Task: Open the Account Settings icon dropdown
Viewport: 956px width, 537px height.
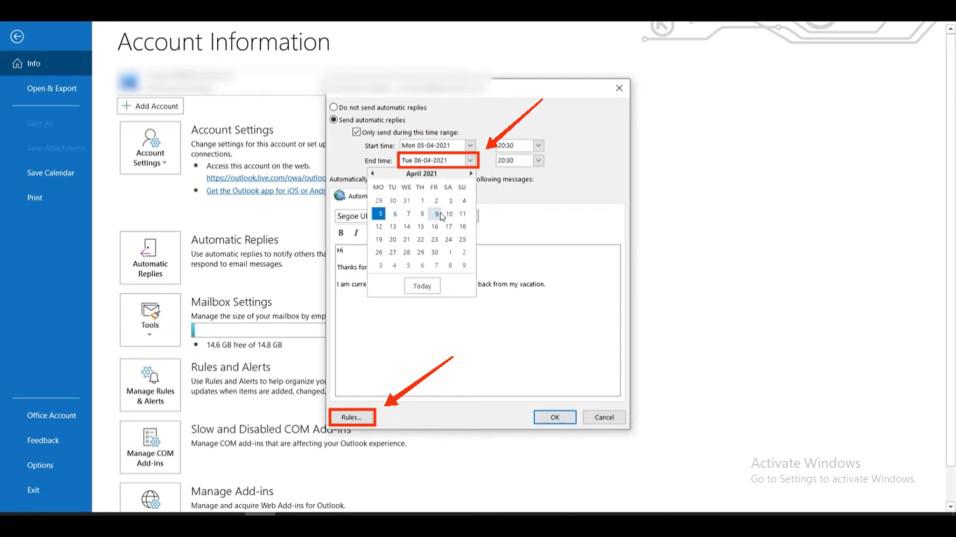Action: (x=150, y=148)
